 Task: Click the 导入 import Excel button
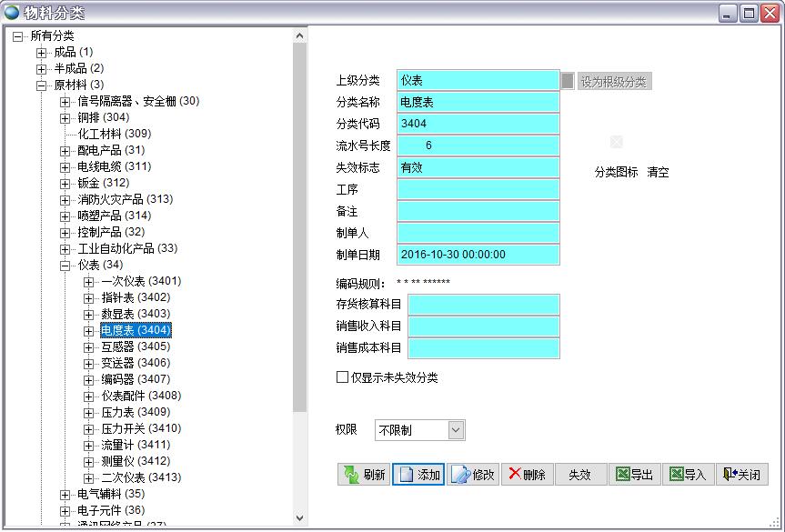(x=688, y=475)
